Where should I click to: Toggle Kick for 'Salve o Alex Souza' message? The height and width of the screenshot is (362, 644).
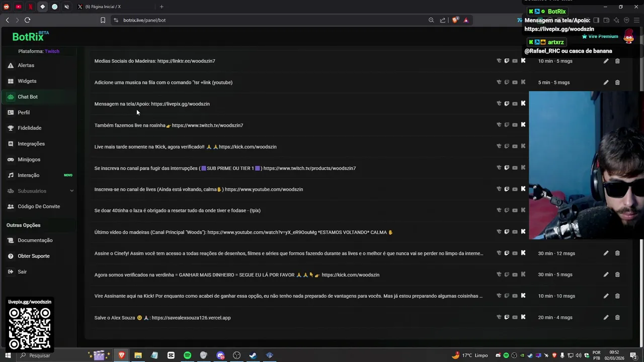tap(523, 317)
